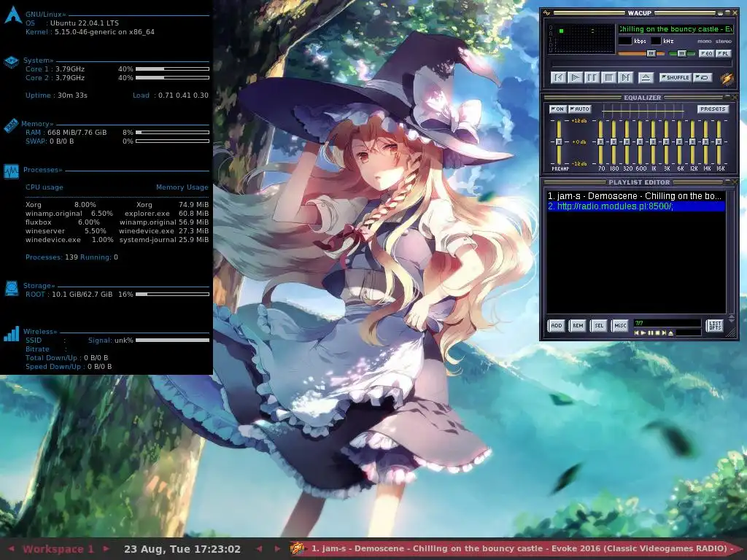
Task: Switch to next workspace with right arrow
Action: pos(106,548)
